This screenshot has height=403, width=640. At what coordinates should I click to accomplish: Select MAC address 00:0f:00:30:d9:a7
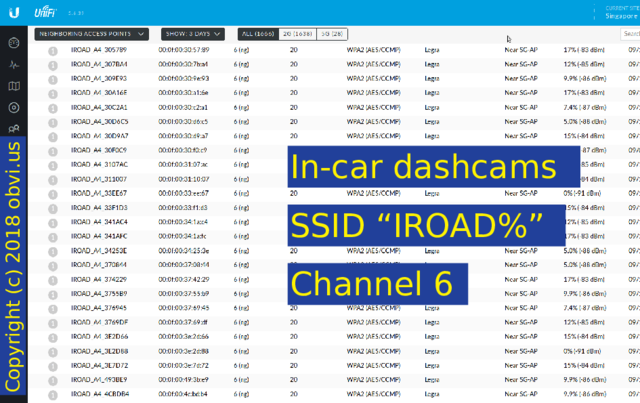[x=183, y=136]
